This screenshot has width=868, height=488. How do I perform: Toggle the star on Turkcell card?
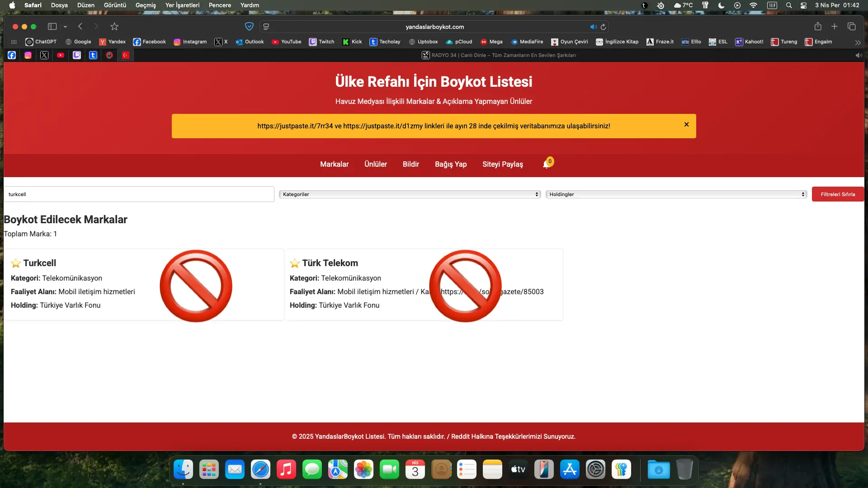coord(16,263)
